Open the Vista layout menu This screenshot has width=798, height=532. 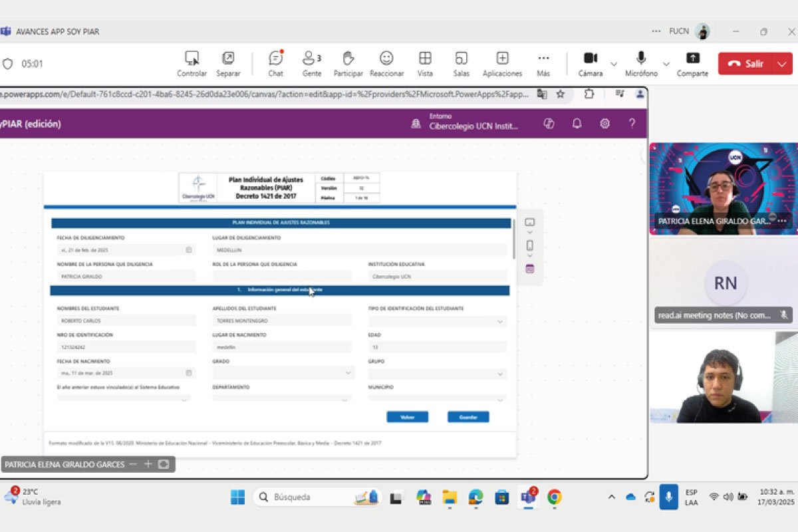click(x=425, y=63)
